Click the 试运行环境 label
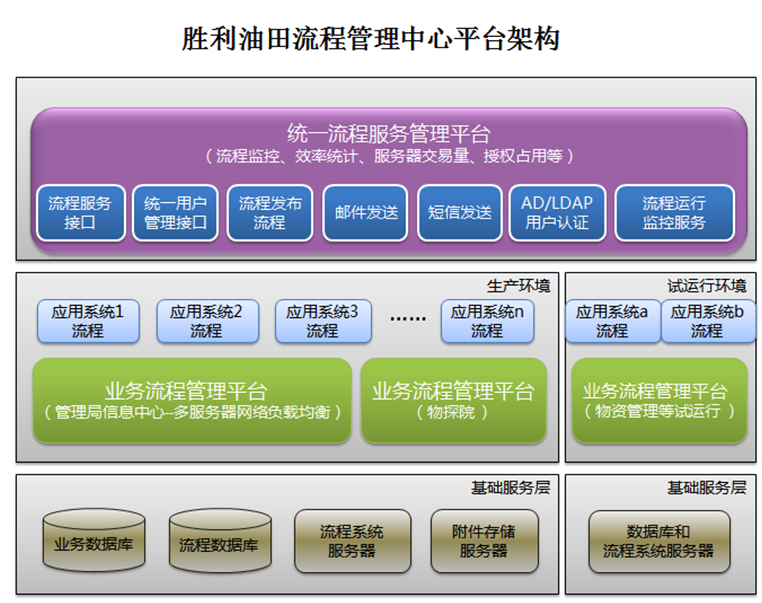Viewport: 762px width, 603px height. [707, 286]
